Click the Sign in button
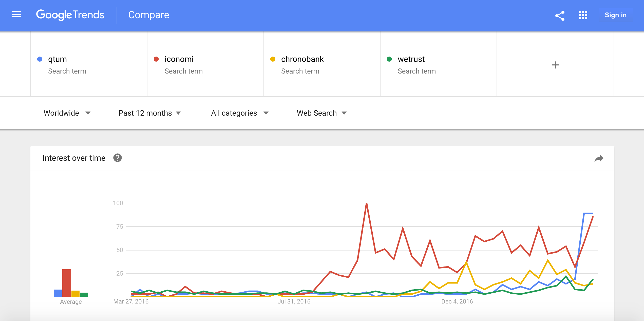644x321 pixels. click(x=615, y=15)
